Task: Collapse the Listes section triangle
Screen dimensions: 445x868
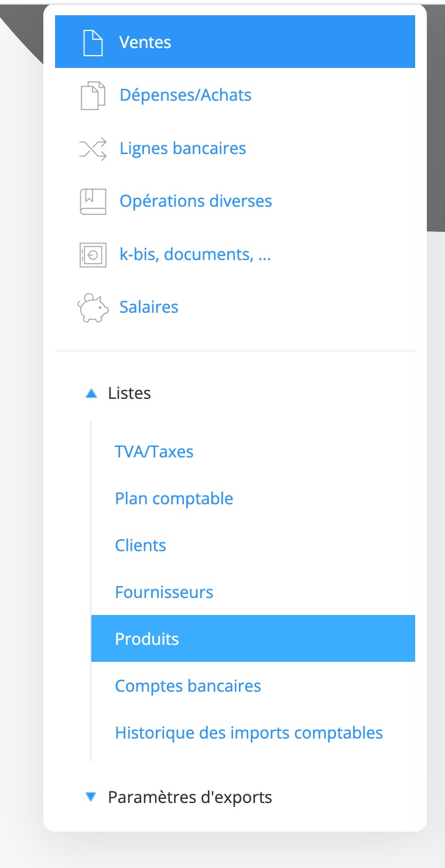Action: [x=91, y=394]
